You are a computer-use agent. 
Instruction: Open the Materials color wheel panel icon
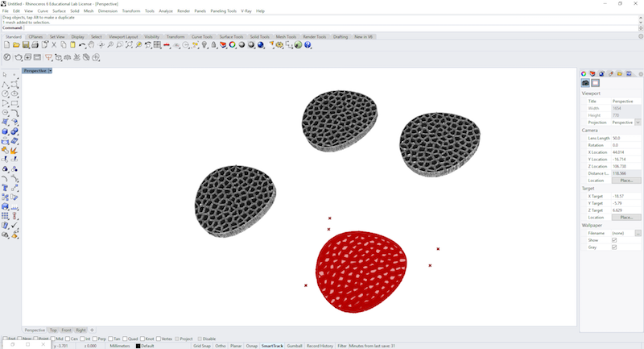point(583,73)
